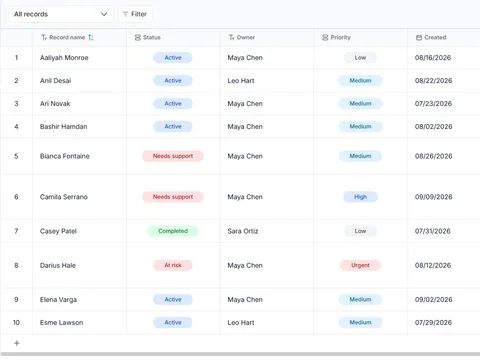The width and height of the screenshot is (480, 360).
Task: Select the created date 08/12/2026
Action: [x=433, y=266]
